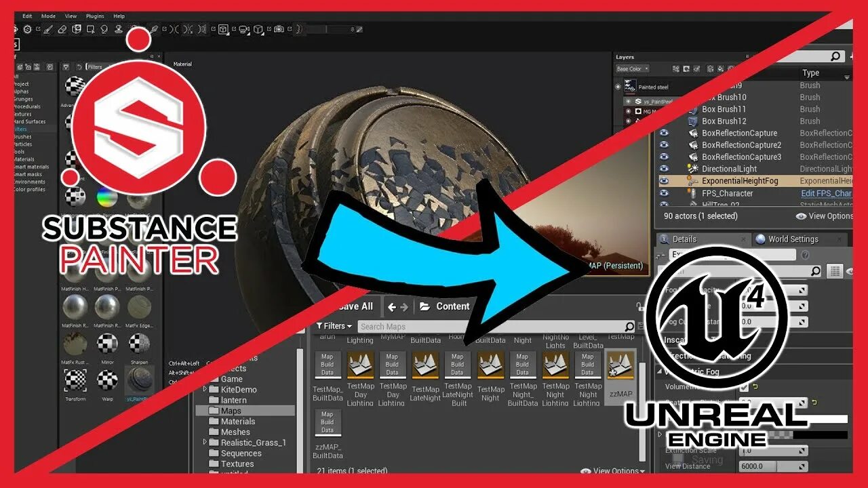The width and height of the screenshot is (868, 488).
Task: Click the ExponentialHeightFog actor icon
Action: click(692, 181)
